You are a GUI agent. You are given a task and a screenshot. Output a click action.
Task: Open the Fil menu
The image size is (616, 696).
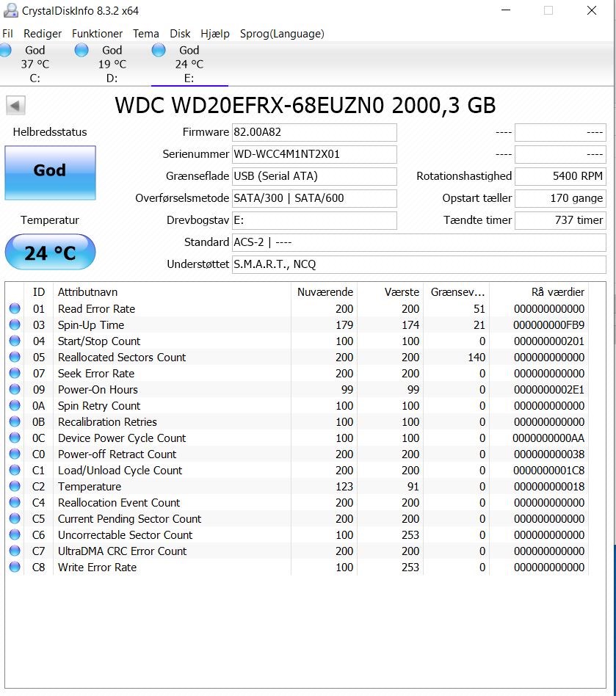coord(7,34)
